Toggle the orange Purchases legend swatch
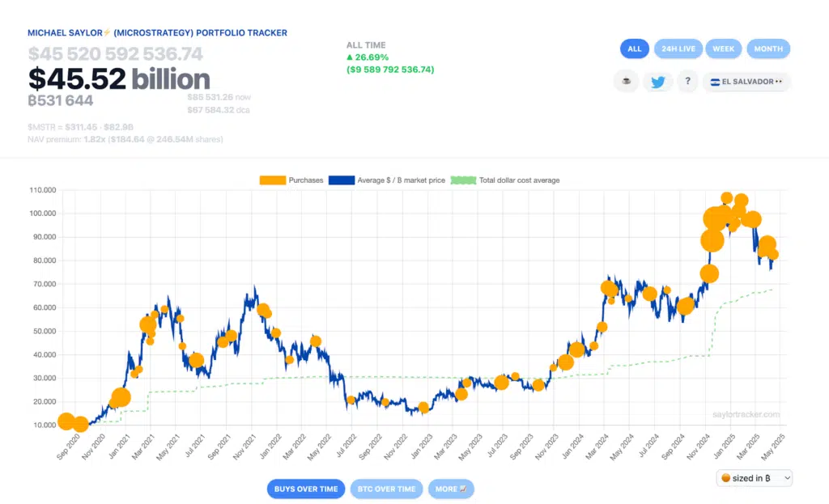The width and height of the screenshot is (829, 504). tap(273, 180)
